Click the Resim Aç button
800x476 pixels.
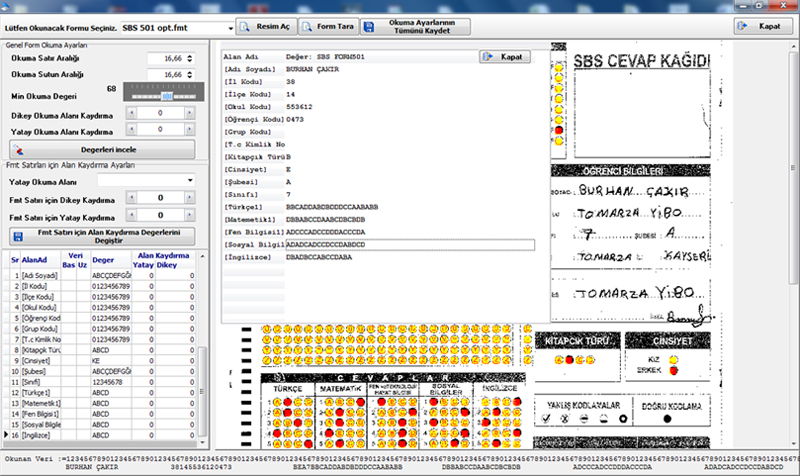(x=266, y=27)
